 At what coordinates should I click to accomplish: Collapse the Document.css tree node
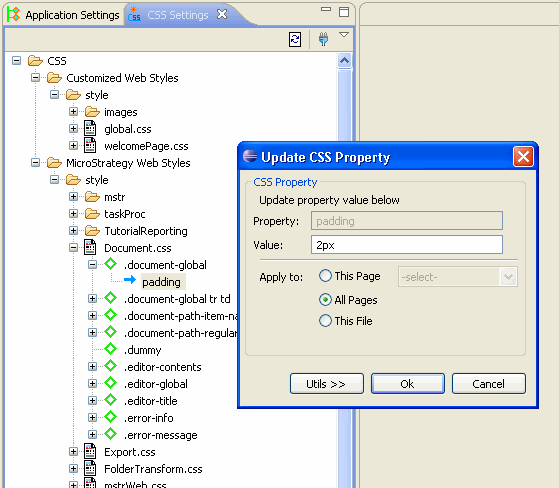point(73,248)
